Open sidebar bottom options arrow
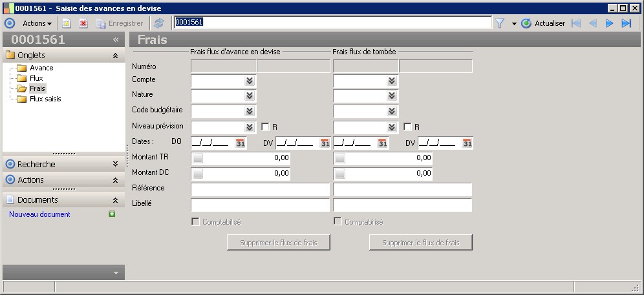 pyautogui.click(x=116, y=273)
